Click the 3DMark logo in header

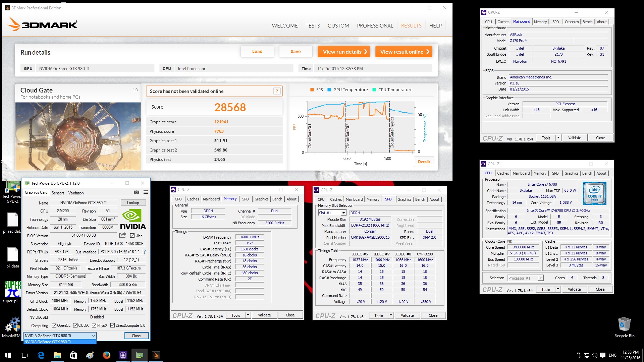point(43,24)
